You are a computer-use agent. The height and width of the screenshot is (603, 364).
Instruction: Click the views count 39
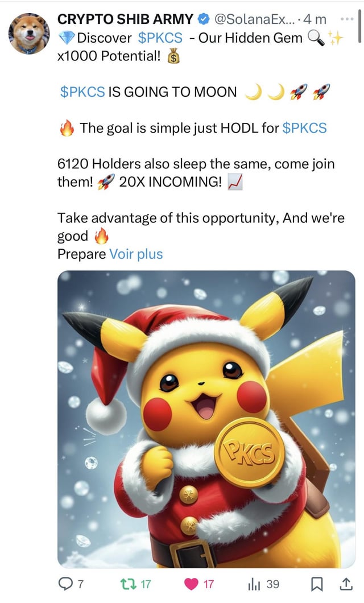(273, 585)
